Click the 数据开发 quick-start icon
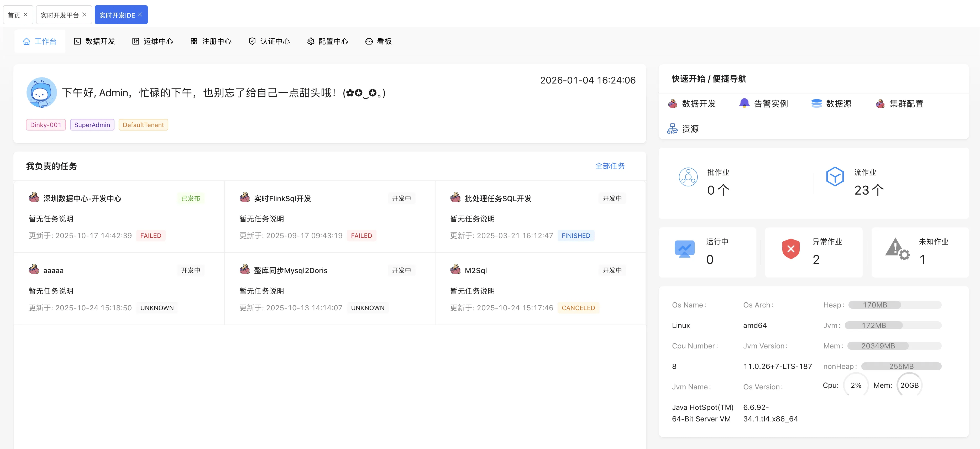The image size is (980, 449). pos(672,103)
